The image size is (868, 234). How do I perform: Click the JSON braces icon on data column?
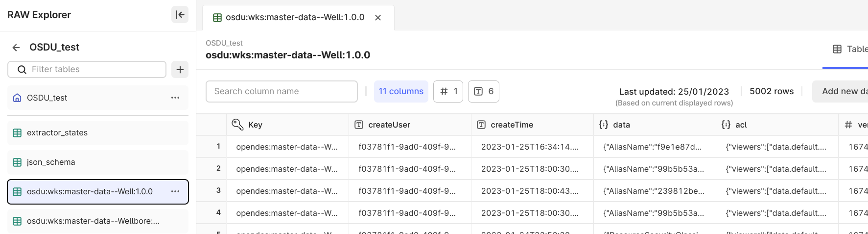(604, 125)
